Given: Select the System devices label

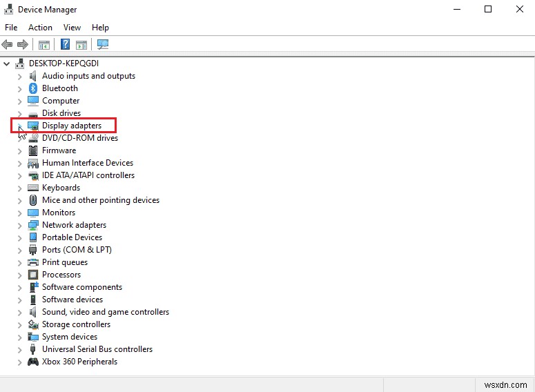Looking at the screenshot, I should [70, 337].
